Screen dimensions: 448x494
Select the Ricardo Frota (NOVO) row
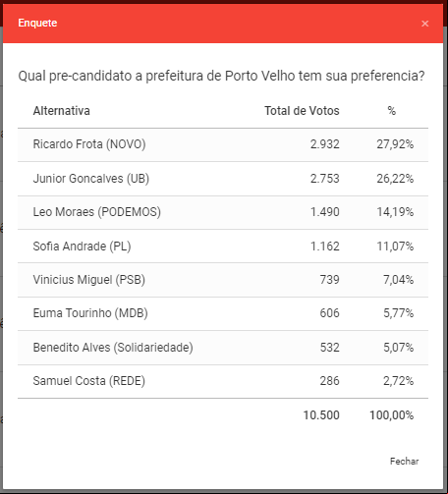click(223, 144)
